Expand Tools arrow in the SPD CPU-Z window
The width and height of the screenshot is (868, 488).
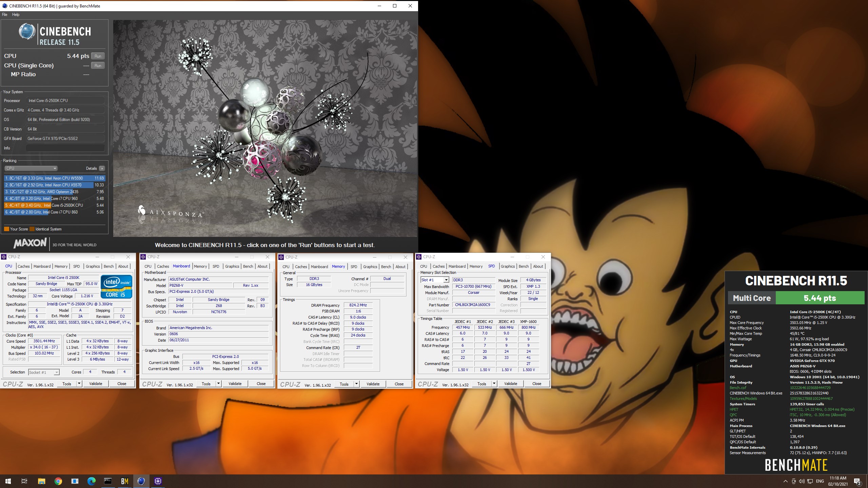(494, 384)
